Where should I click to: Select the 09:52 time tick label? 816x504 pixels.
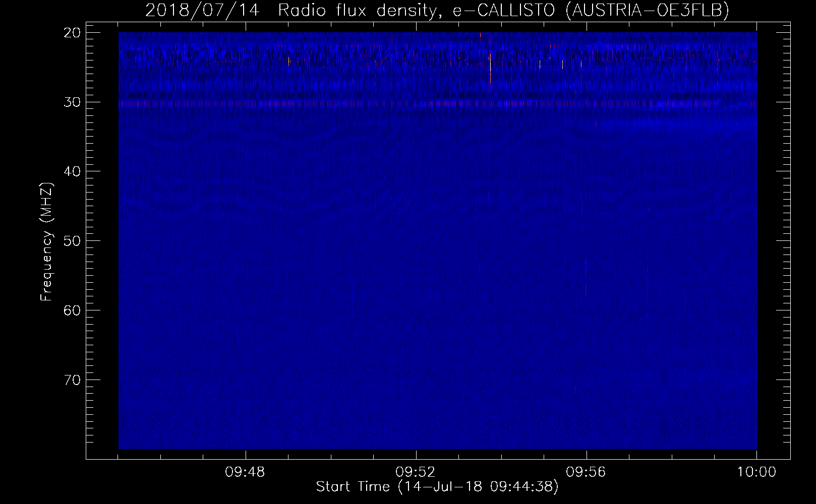(416, 472)
